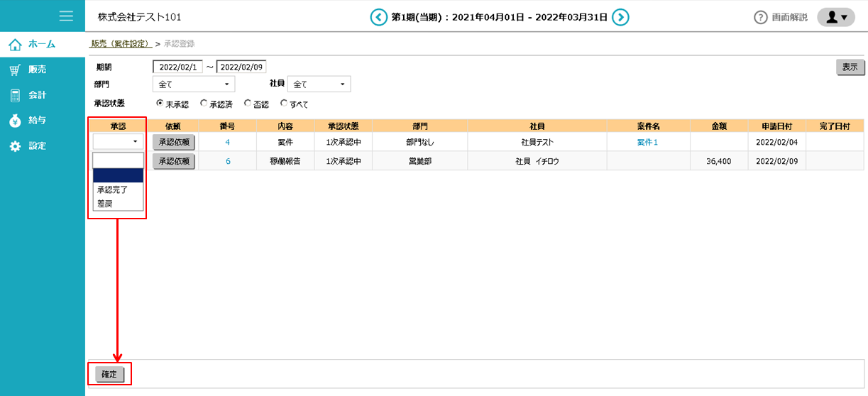The height and width of the screenshot is (396, 868).
Task: Select the 承認済 radio button
Action: (204, 104)
